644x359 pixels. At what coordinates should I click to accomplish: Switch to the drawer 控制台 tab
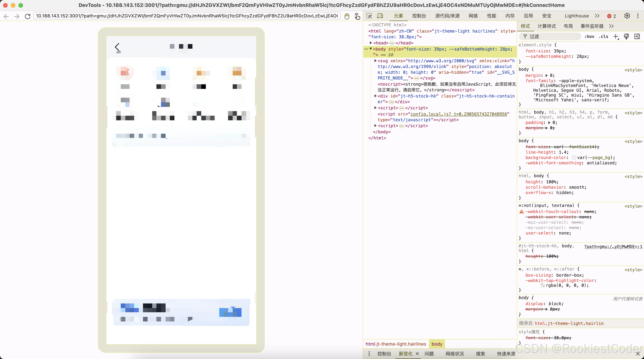coord(384,354)
